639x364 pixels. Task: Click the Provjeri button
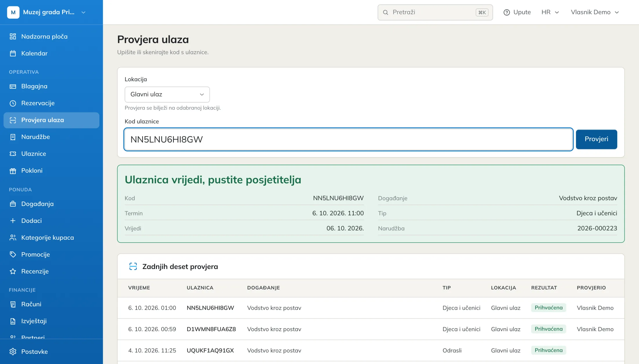pos(596,139)
